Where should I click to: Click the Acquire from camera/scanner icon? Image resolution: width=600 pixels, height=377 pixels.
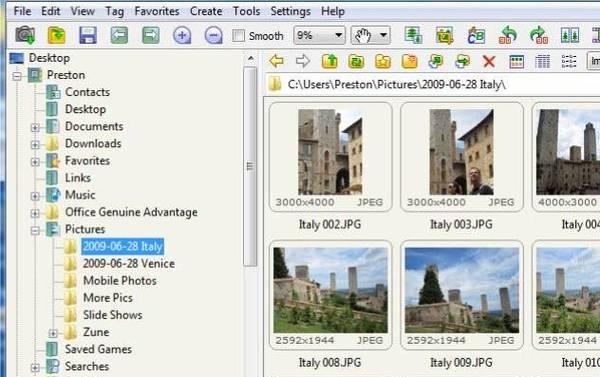point(25,35)
